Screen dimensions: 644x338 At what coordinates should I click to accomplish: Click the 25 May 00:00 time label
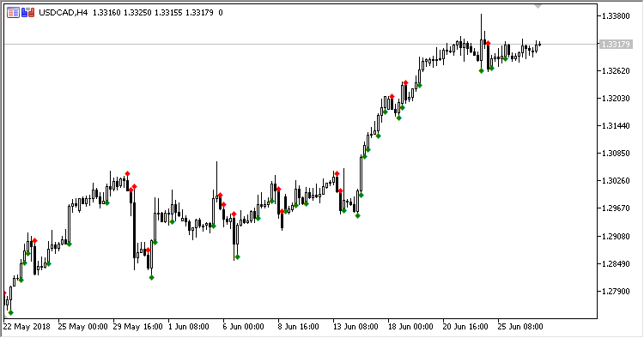pyautogui.click(x=82, y=327)
